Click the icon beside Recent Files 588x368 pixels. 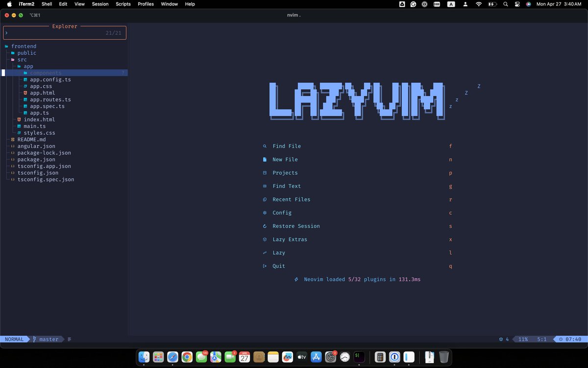(265, 199)
